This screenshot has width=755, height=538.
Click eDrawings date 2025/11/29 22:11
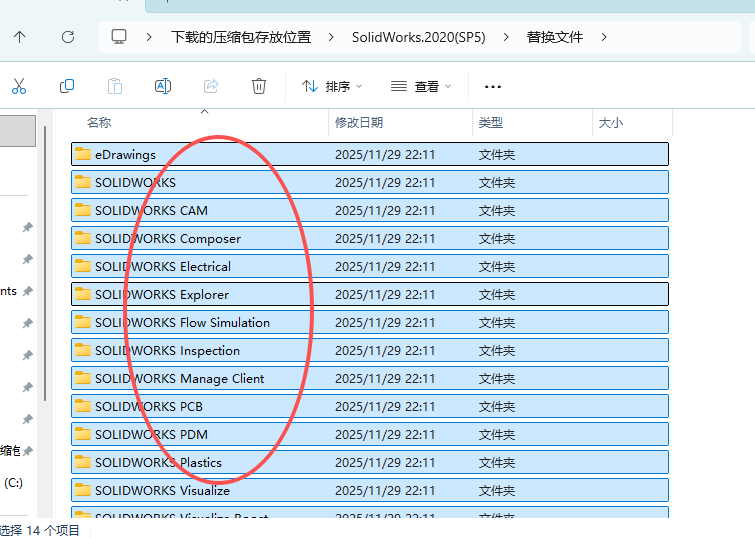(x=385, y=155)
